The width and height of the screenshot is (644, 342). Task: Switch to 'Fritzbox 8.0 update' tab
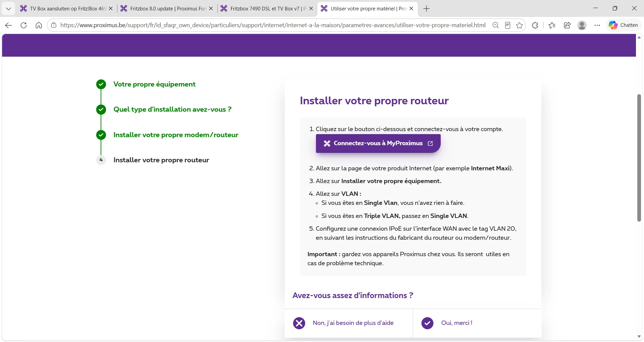click(167, 9)
